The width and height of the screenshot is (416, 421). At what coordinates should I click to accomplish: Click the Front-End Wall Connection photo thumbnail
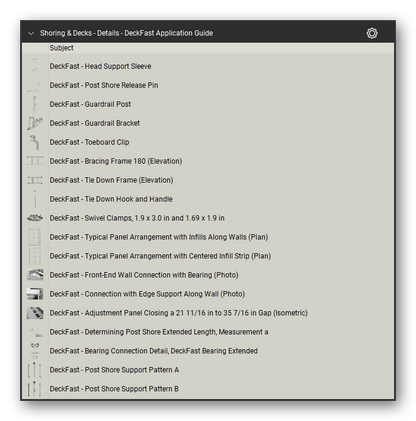[35, 275]
